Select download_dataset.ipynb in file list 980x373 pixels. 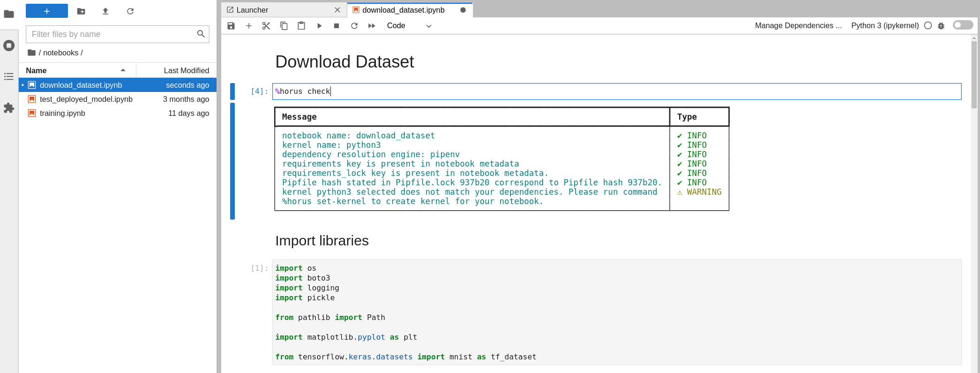pyautogui.click(x=118, y=85)
